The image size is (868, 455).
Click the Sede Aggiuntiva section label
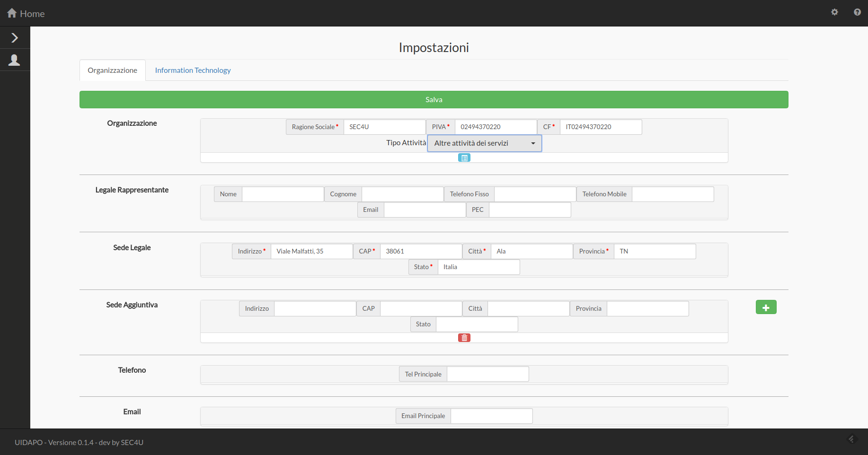tap(132, 305)
